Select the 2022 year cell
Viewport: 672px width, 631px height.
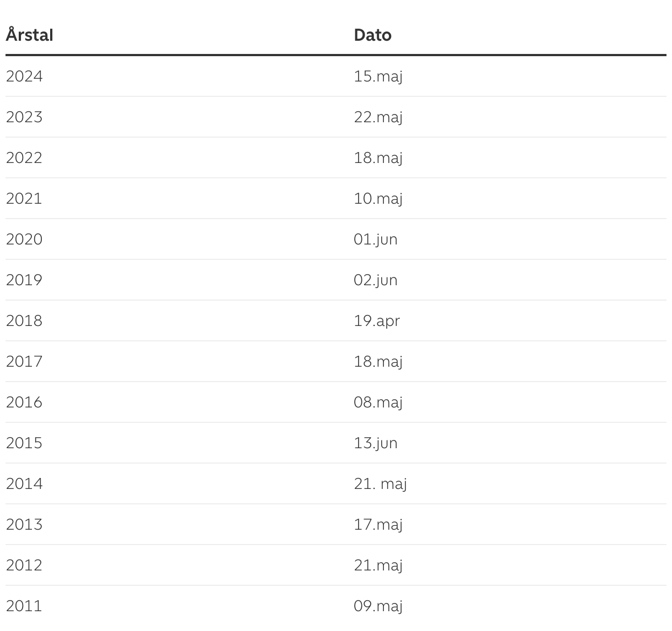click(x=24, y=157)
